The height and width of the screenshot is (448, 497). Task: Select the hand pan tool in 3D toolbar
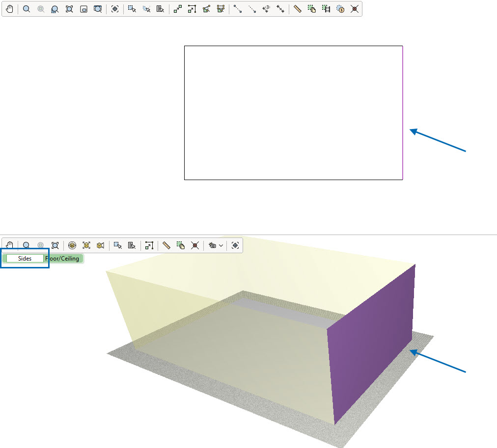coord(9,245)
